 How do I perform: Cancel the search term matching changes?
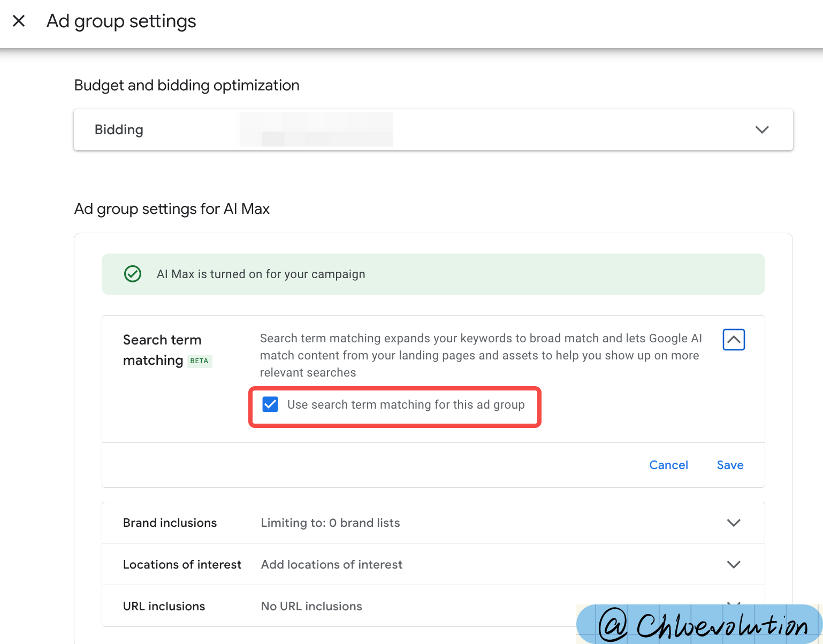[668, 465]
